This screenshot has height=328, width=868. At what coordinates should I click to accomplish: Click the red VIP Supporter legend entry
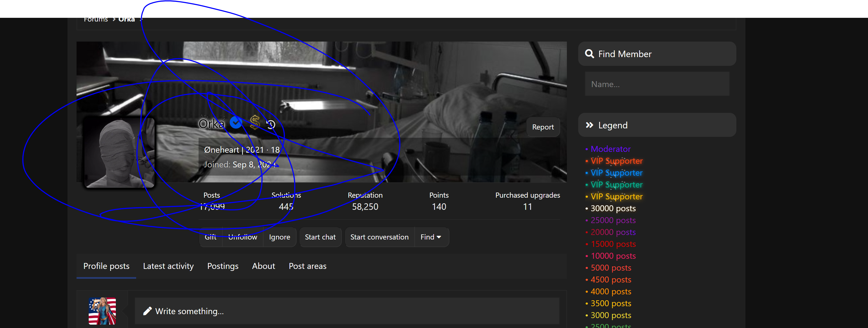pyautogui.click(x=617, y=161)
